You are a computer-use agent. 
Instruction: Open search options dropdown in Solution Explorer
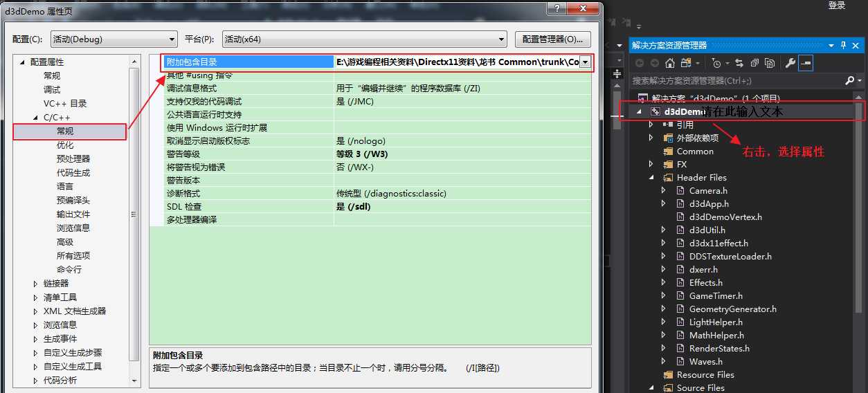pos(858,81)
